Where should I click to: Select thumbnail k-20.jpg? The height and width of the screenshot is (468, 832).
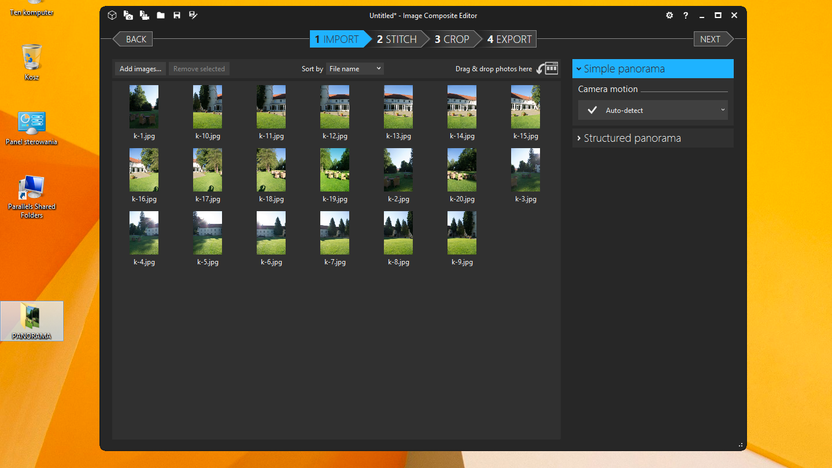(462, 170)
